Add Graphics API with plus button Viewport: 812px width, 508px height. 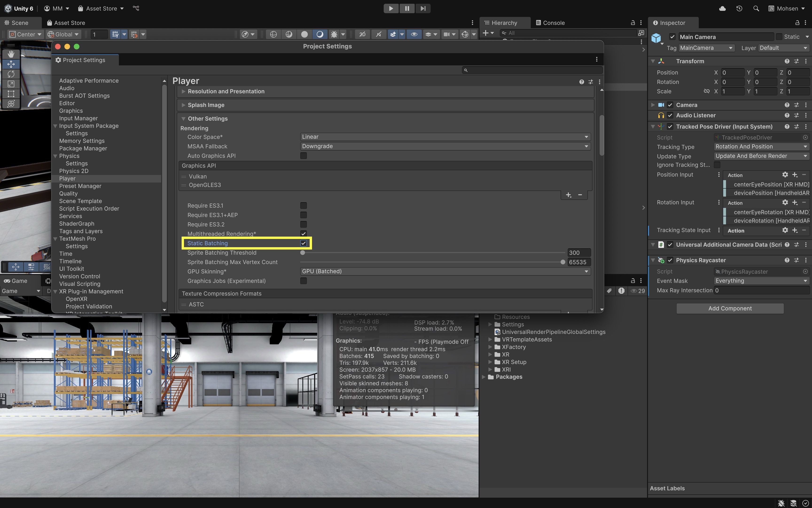pos(568,195)
